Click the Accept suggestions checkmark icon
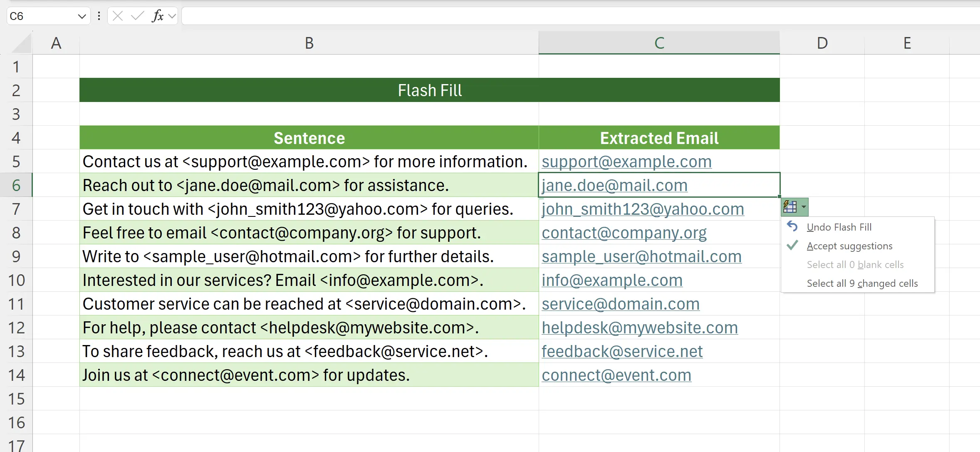This screenshot has width=980, height=452. pos(792,246)
